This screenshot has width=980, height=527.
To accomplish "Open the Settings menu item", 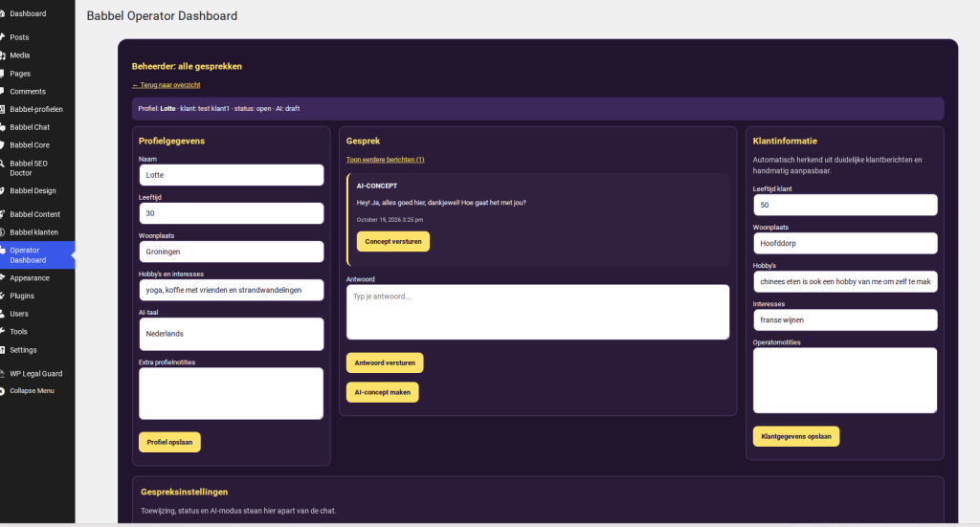I will [x=37, y=350].
